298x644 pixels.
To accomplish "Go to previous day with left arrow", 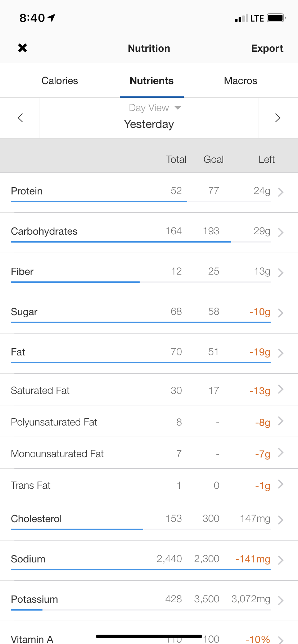I will (x=20, y=118).
